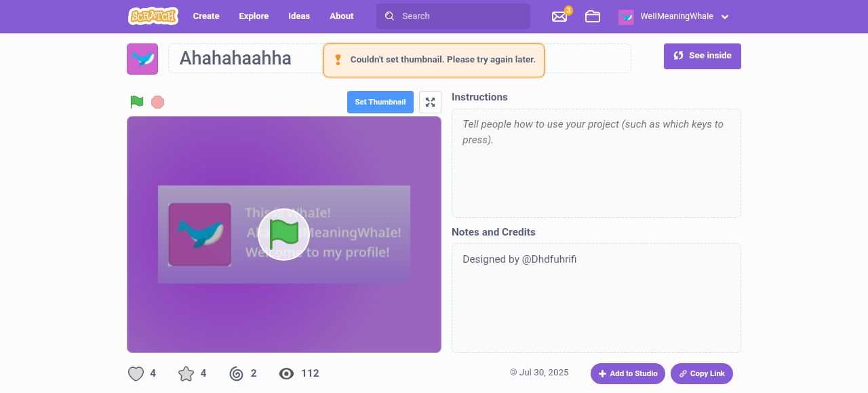Open the Ideas page
The height and width of the screenshot is (393, 868).
coord(299,16)
